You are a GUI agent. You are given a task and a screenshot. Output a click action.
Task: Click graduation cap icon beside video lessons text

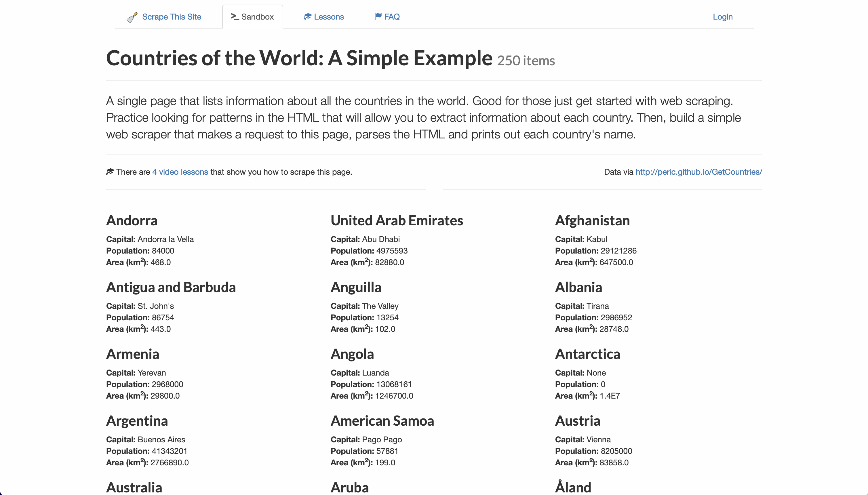tap(110, 172)
